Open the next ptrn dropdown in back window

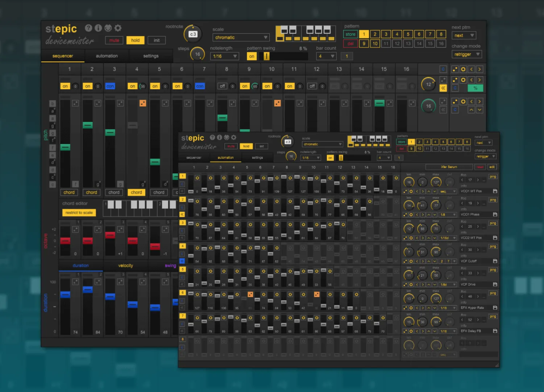464,36
